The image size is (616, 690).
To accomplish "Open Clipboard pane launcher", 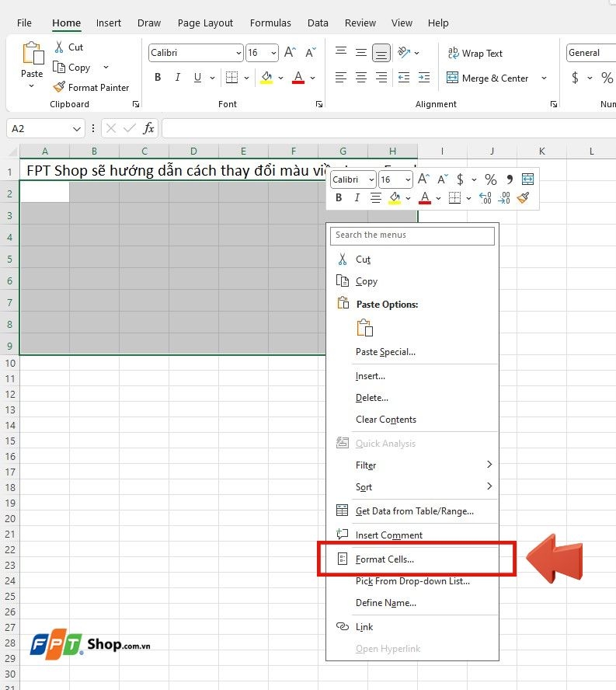I will (136, 104).
